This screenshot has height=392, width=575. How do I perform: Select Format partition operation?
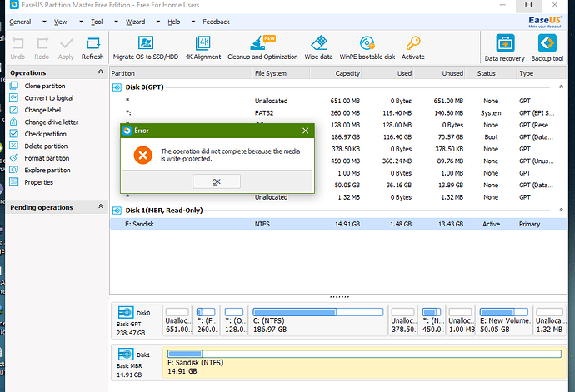pyautogui.click(x=47, y=159)
